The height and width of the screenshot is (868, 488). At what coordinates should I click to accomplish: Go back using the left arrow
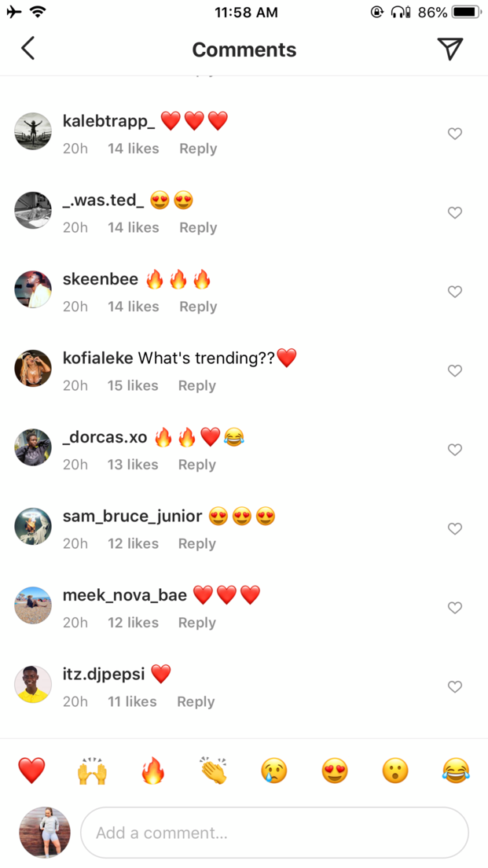pyautogui.click(x=28, y=49)
